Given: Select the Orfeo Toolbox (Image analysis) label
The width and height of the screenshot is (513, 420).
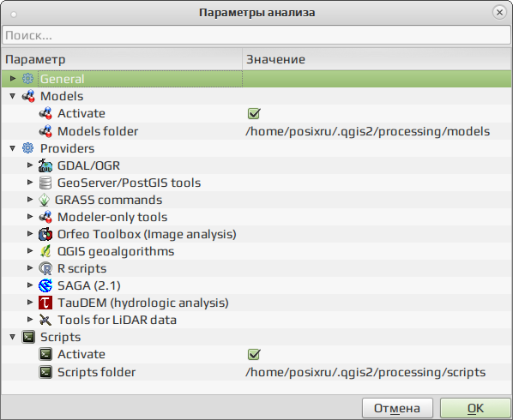Looking at the screenshot, I should coord(147,234).
